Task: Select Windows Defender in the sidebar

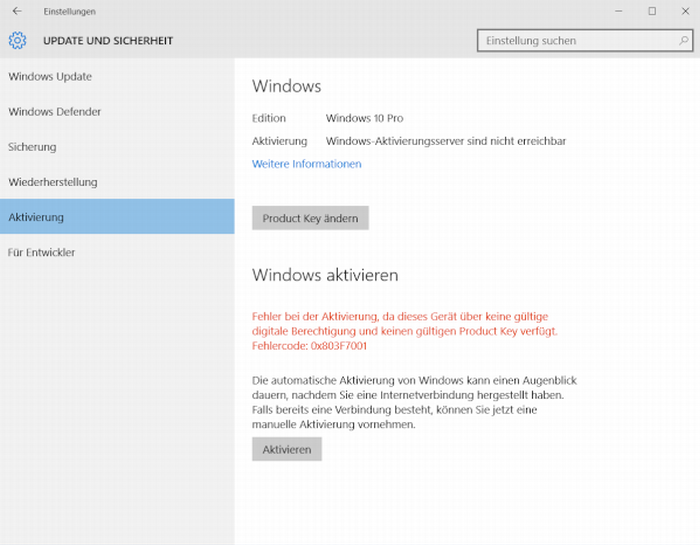Action: pos(55,112)
